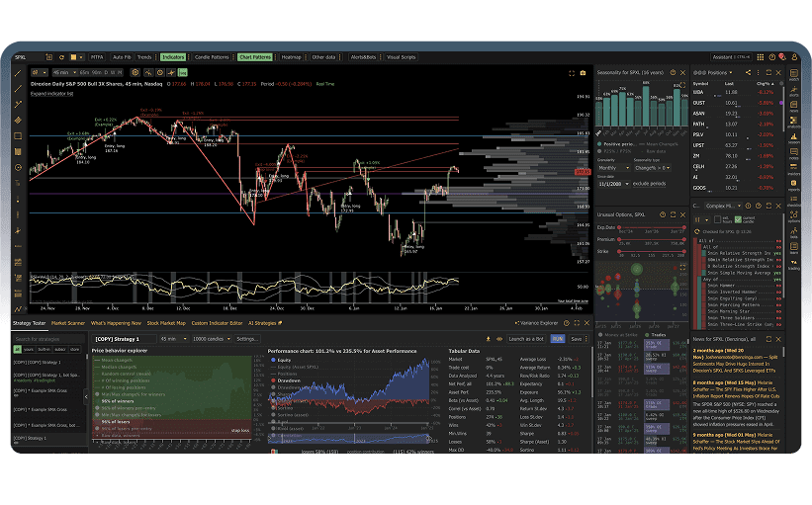
Task: Click the RUN button
Action: (x=558, y=339)
